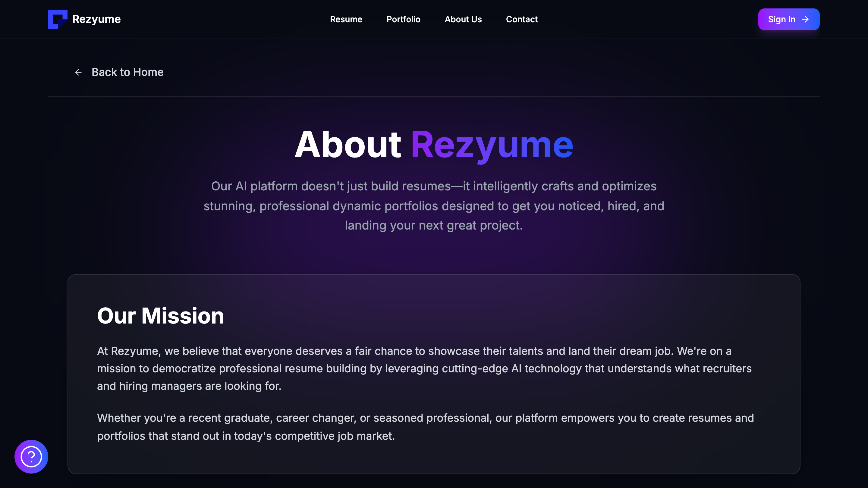Open the Resume nav item
868x488 pixels.
pyautogui.click(x=346, y=20)
